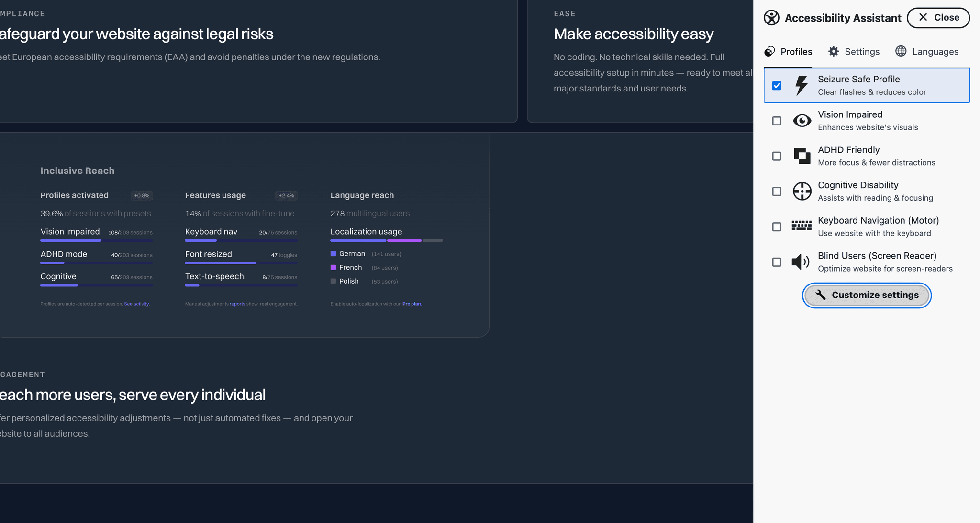Click the wrench icon on Customize settings

[x=821, y=295]
